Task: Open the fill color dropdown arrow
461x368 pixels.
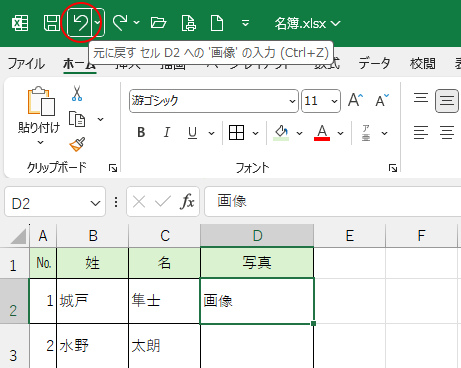Action: [x=299, y=133]
